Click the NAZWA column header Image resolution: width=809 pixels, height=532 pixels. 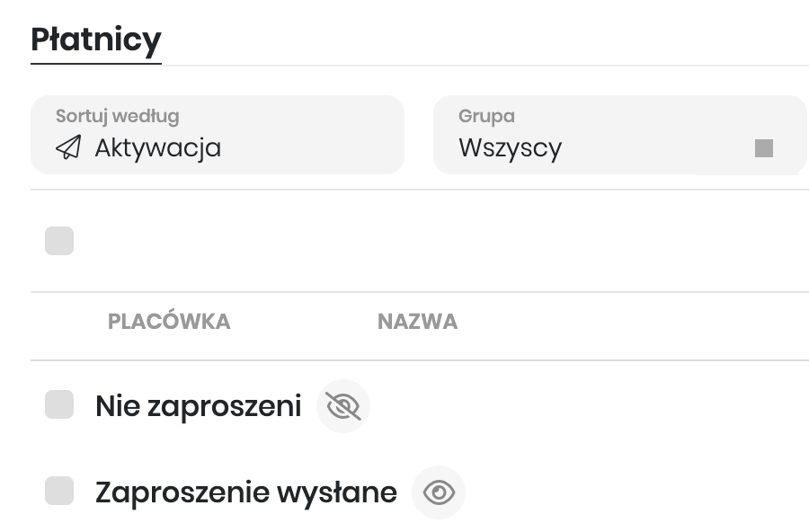(417, 322)
